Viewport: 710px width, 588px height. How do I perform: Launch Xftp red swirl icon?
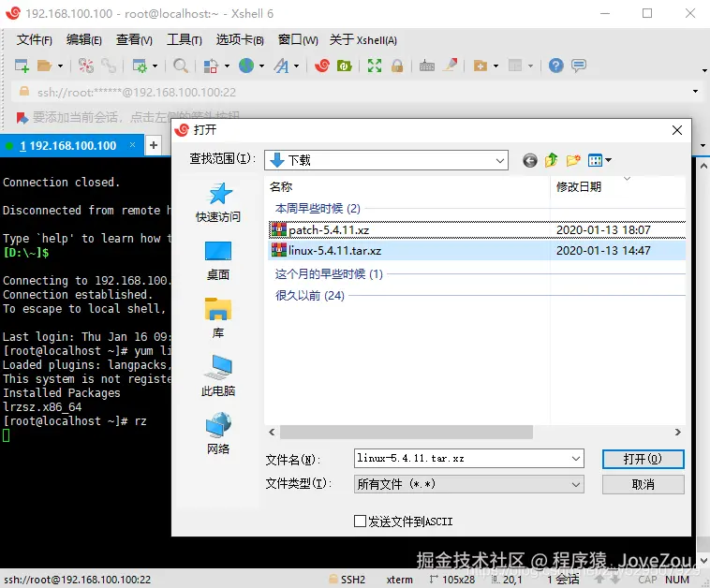click(322, 66)
